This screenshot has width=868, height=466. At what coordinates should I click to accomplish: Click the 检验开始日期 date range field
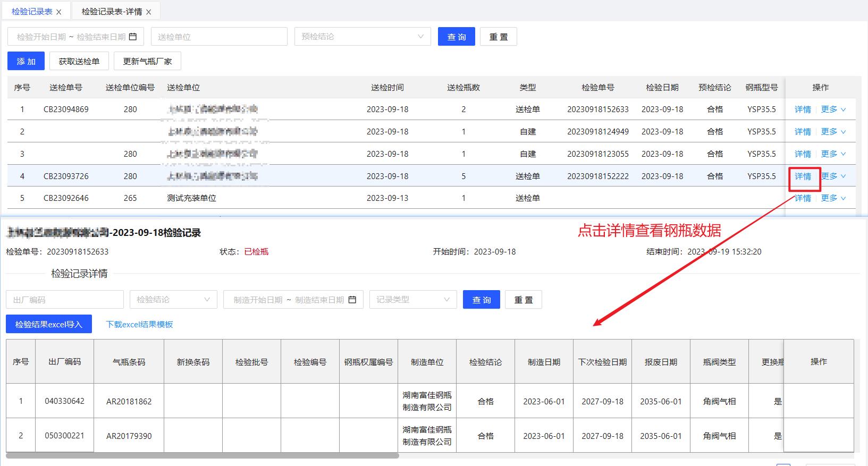(x=77, y=37)
